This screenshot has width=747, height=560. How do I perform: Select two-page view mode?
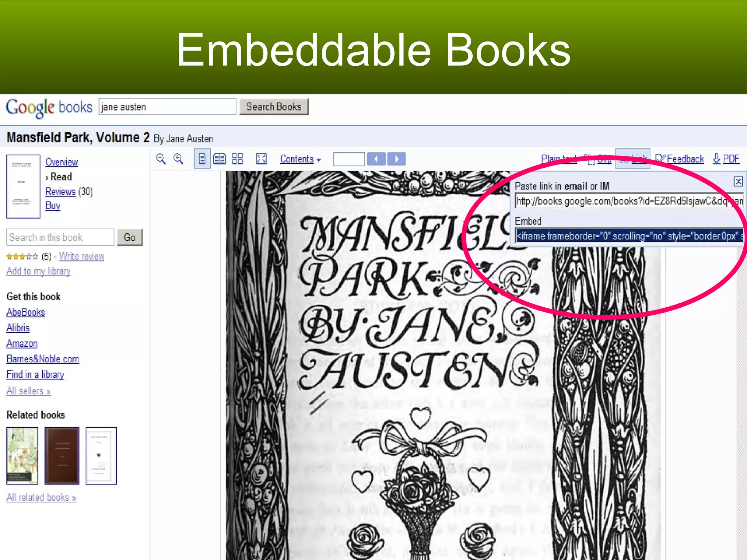point(220,159)
